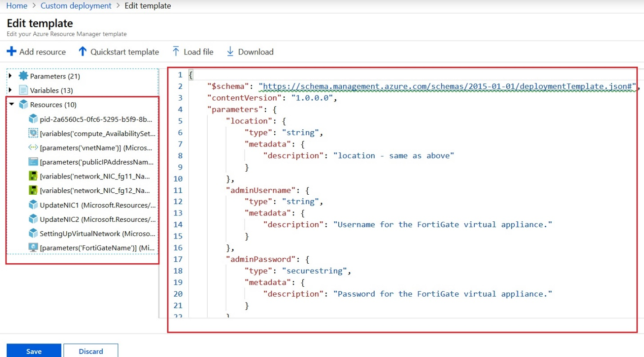The image size is (644, 357).
Task: Navigate to Custom deployment breadcrumb
Action: (x=76, y=6)
